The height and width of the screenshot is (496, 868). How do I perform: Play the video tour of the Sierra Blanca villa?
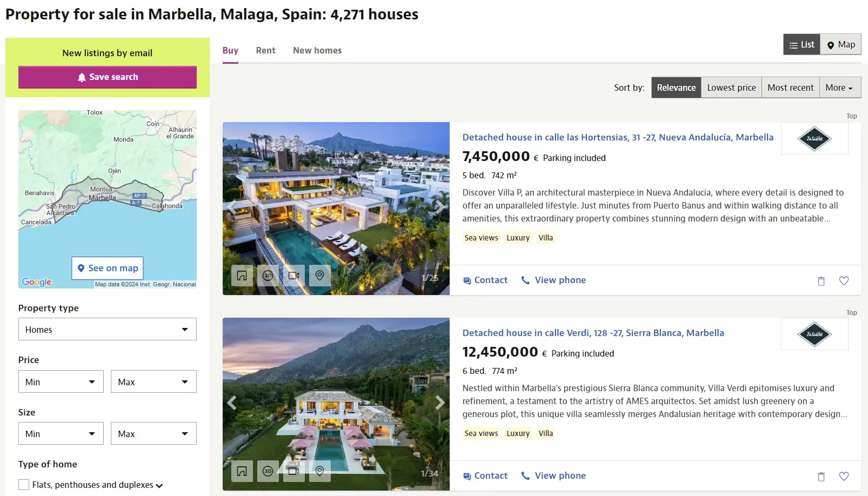click(x=293, y=471)
